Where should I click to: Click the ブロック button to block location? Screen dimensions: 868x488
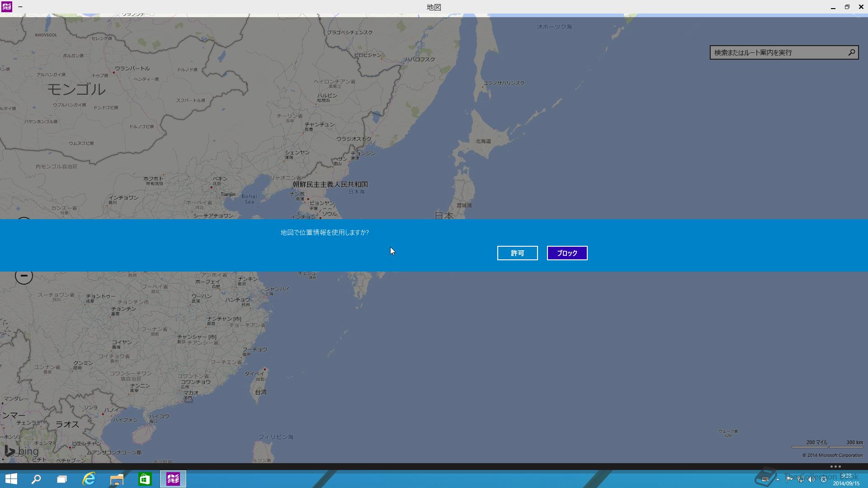(x=567, y=253)
